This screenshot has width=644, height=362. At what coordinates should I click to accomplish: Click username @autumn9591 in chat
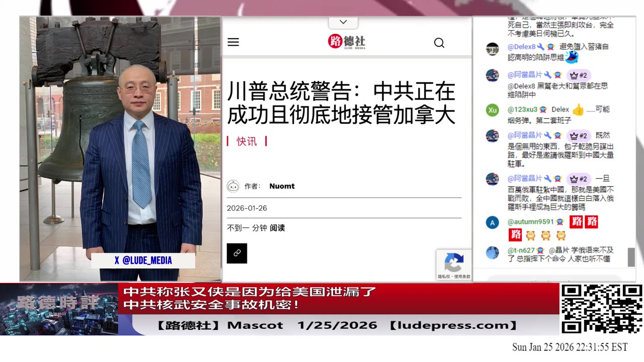click(530, 222)
